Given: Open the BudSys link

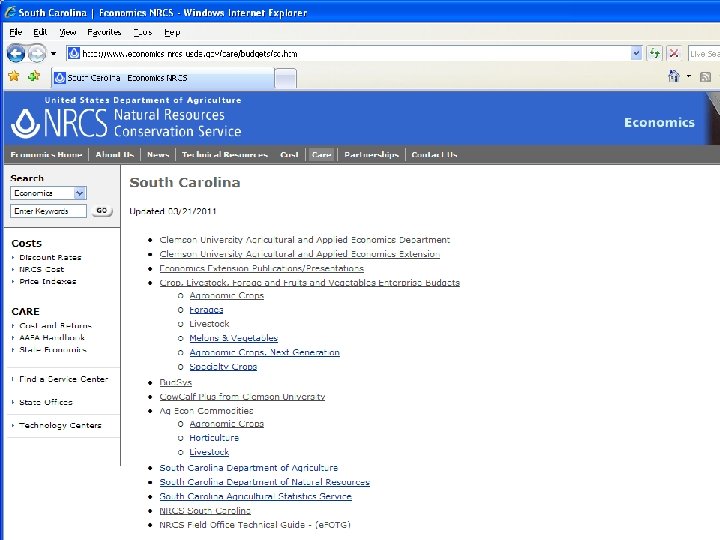Looking at the screenshot, I should coord(175,382).
